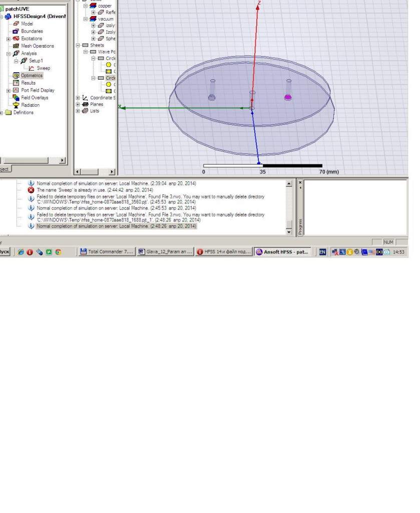Viewport: 420px width, 513px height.
Task: Click the Optimetrics icon
Action: (x=16, y=76)
